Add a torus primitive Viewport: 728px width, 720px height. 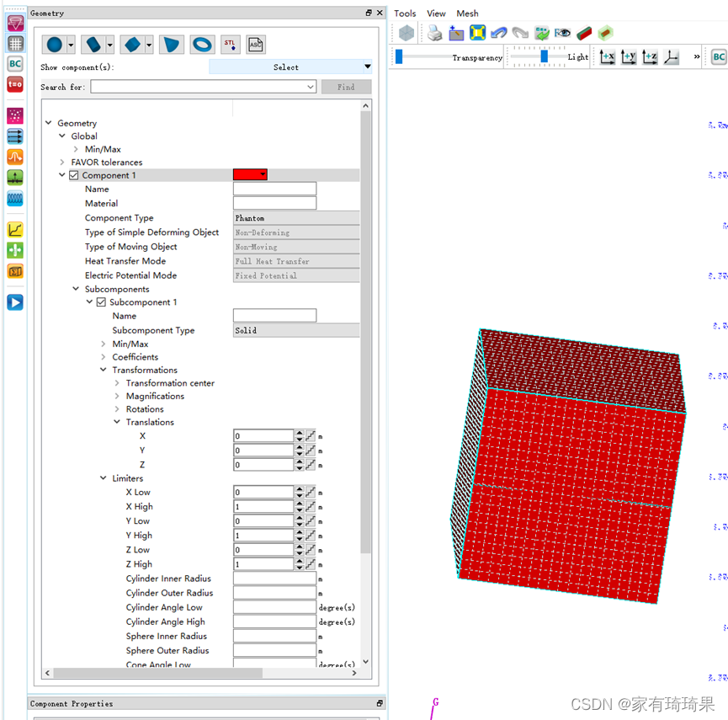[x=203, y=45]
